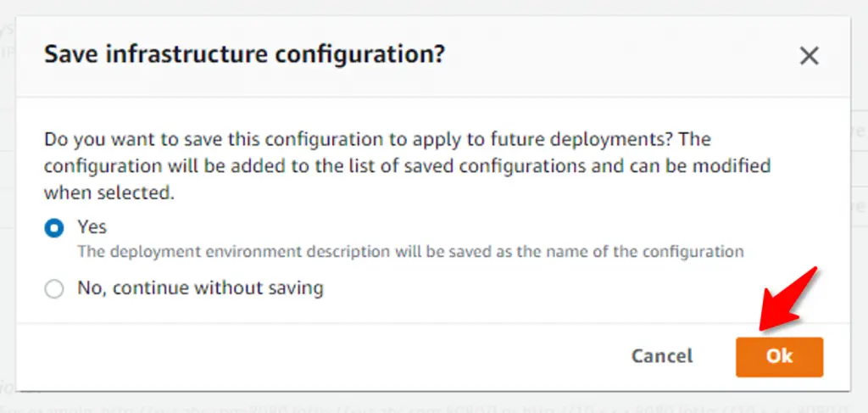Click the Yes option label text
This screenshot has width=868, height=413.
point(92,226)
